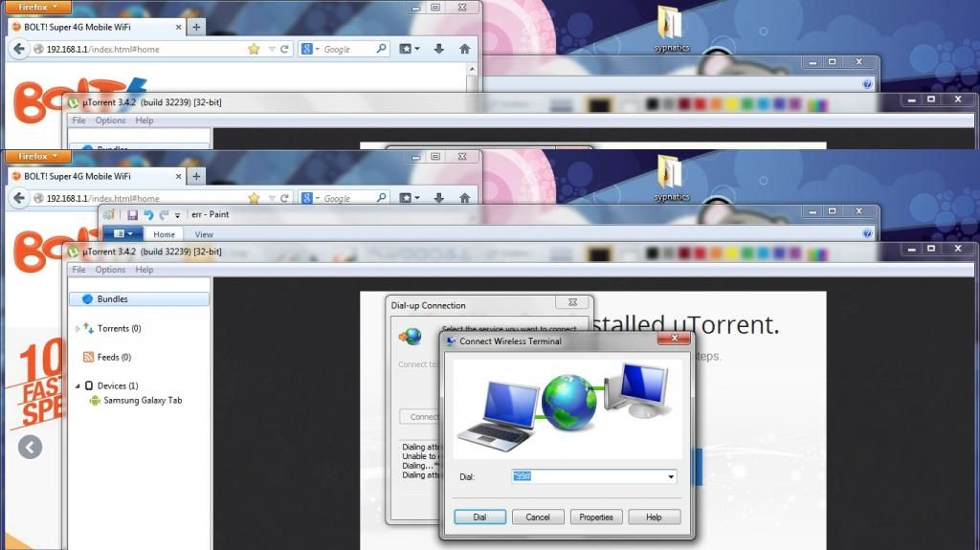The height and width of the screenshot is (550, 980).
Task: Click the Home icon in upper Firefox toolbar
Action: [x=464, y=49]
